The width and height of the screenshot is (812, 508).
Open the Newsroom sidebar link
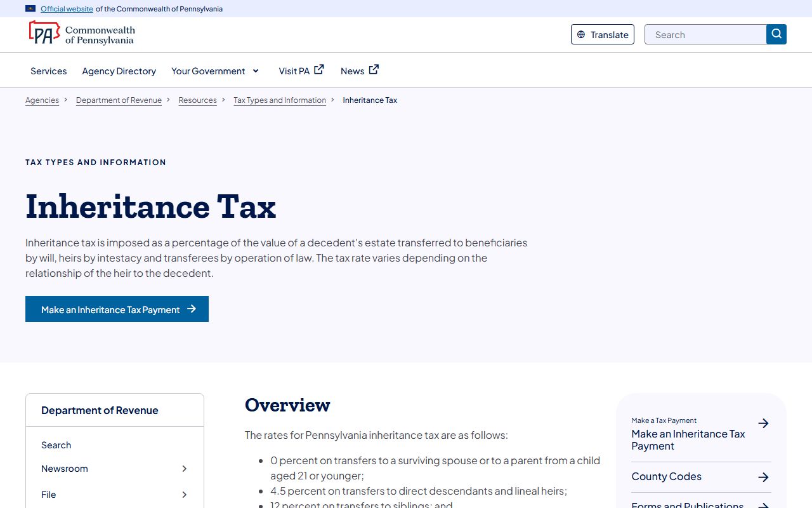pos(65,469)
